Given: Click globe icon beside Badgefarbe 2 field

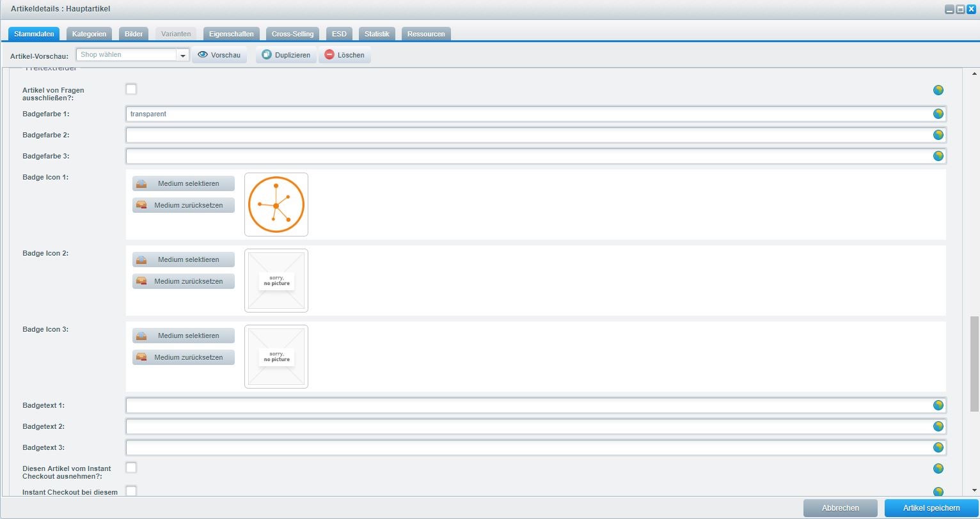Looking at the screenshot, I should [938, 135].
